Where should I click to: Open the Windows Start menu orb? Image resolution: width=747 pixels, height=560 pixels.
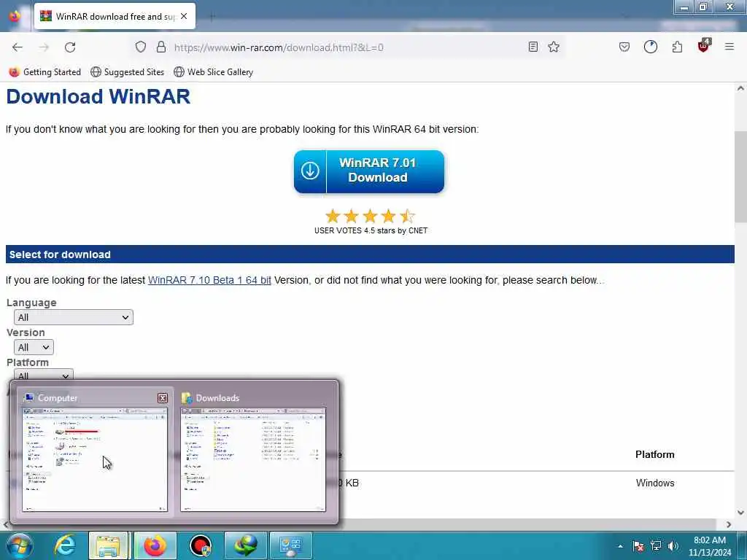(x=20, y=545)
